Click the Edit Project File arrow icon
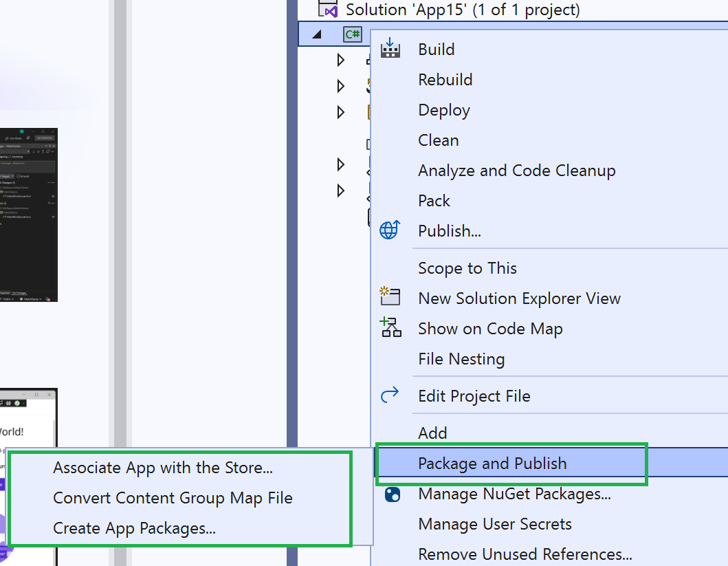728x566 pixels. coord(390,395)
